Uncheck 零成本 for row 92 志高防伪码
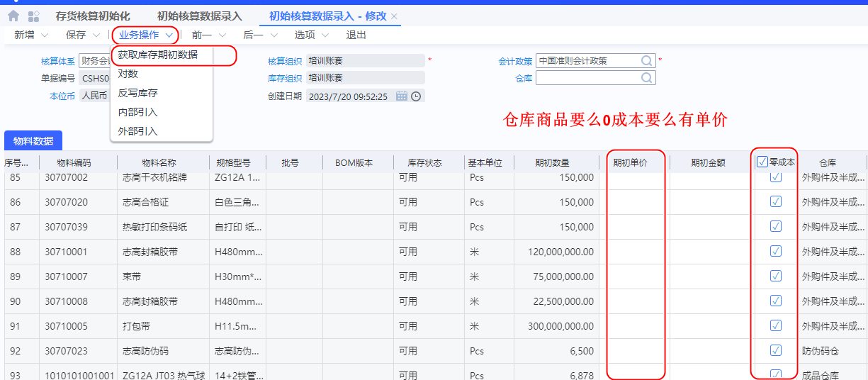This screenshot has width=868, height=380. click(x=776, y=350)
